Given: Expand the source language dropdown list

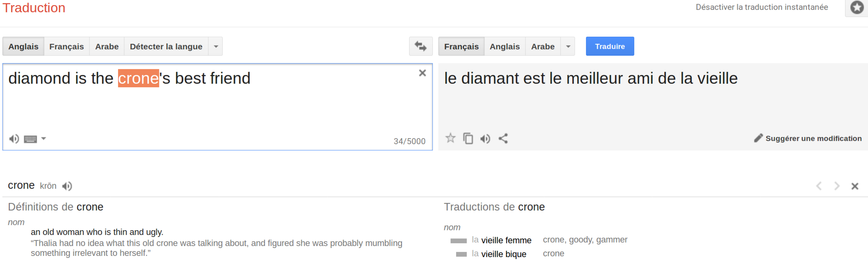Looking at the screenshot, I should point(216,47).
